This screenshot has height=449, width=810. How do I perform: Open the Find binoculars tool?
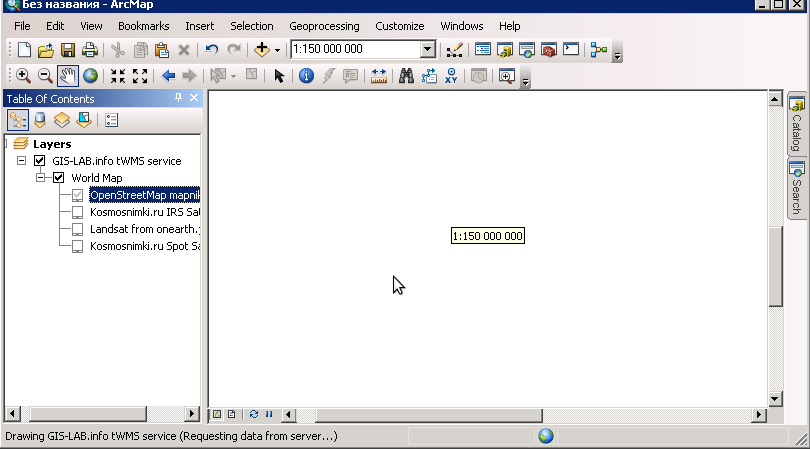coord(406,76)
